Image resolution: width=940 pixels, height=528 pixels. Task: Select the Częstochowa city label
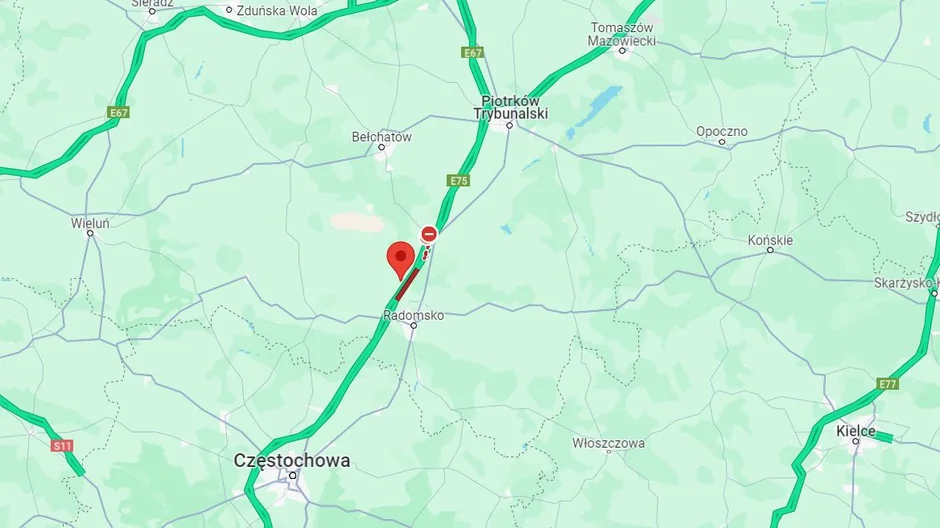coord(292,460)
